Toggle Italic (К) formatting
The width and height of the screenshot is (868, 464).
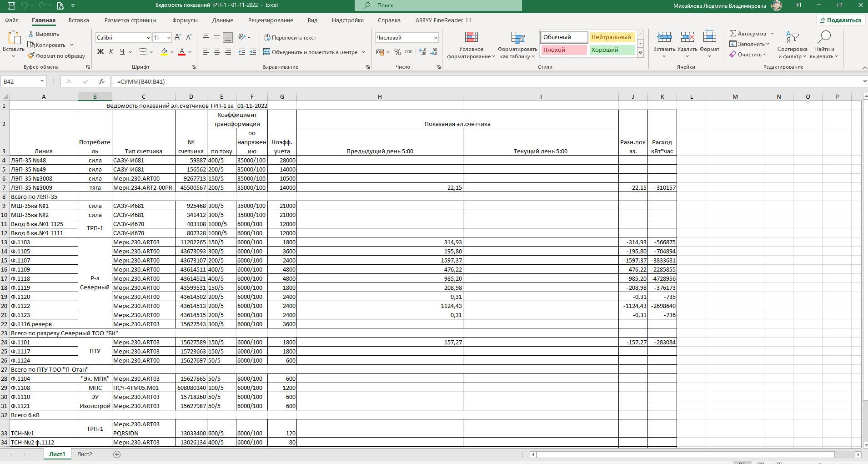coord(111,52)
